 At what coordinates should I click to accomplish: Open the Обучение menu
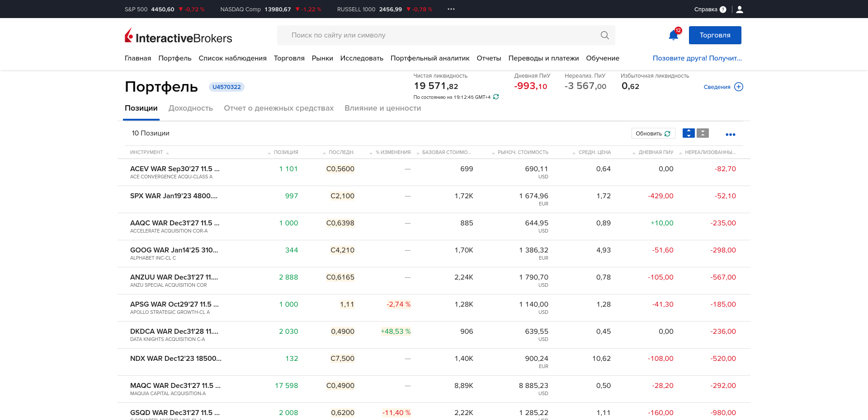pyautogui.click(x=603, y=58)
